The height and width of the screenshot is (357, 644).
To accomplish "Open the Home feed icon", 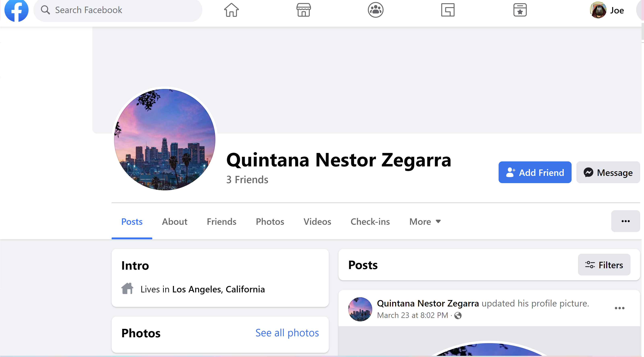I will pos(231,10).
